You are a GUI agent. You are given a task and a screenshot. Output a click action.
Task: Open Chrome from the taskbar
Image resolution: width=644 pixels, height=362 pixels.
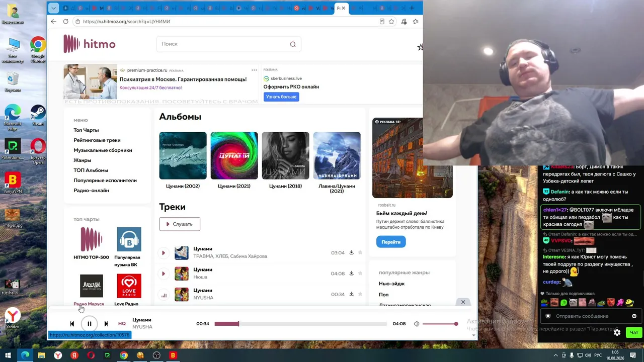124,355
